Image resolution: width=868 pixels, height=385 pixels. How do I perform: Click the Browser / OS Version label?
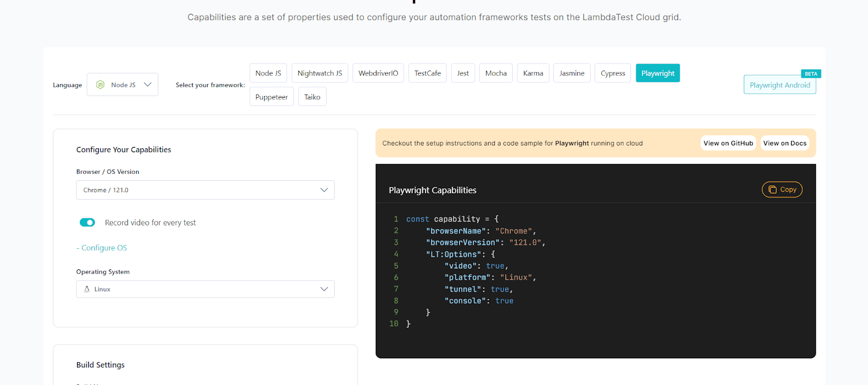pos(108,172)
